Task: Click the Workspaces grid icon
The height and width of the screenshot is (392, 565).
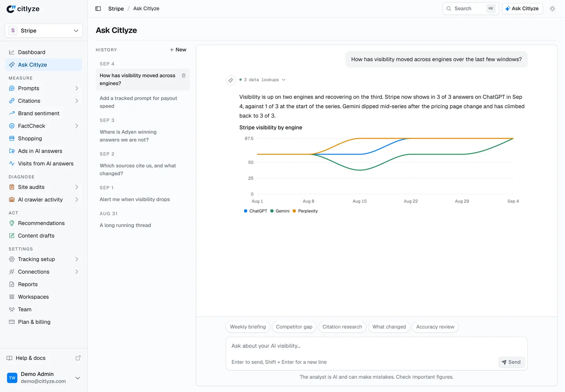Action: [12, 297]
